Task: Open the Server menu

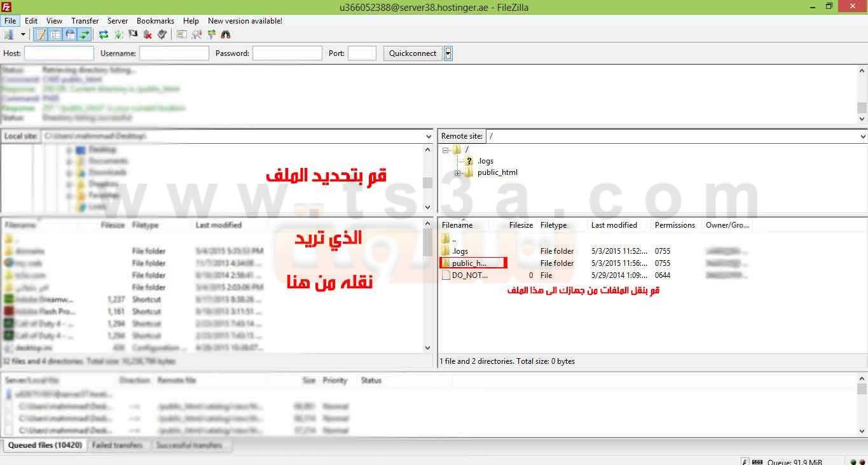Action: pos(118,21)
